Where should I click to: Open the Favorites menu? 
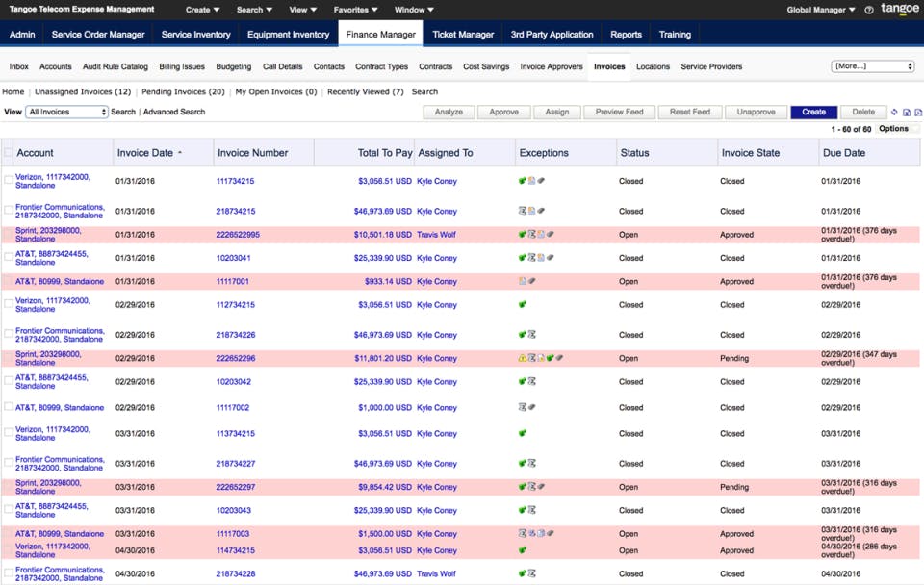[354, 10]
